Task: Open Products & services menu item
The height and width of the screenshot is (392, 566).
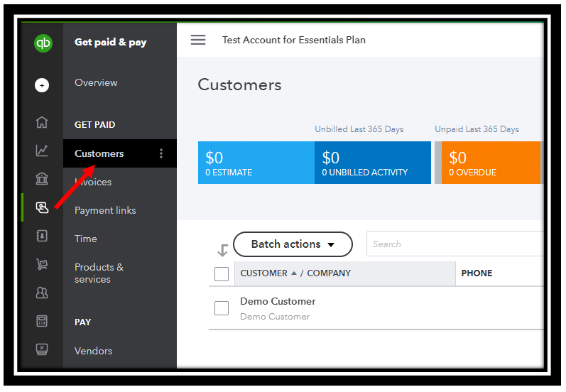Action: pos(99,273)
